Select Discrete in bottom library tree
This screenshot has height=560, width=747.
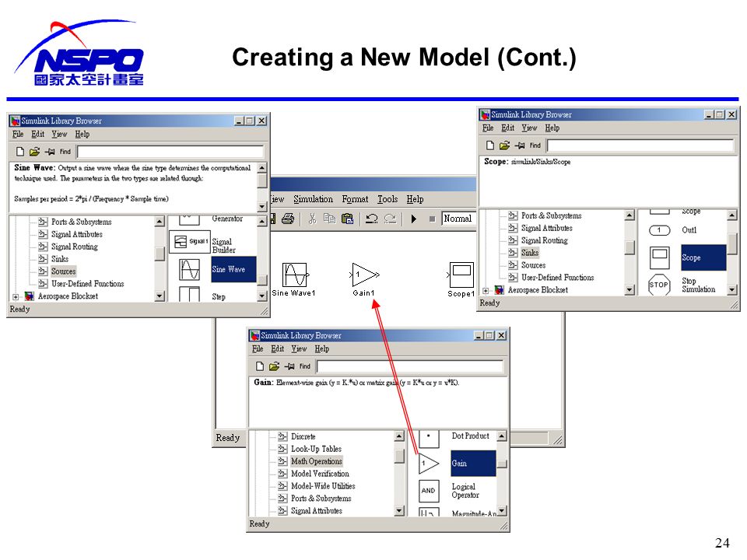tap(303, 436)
